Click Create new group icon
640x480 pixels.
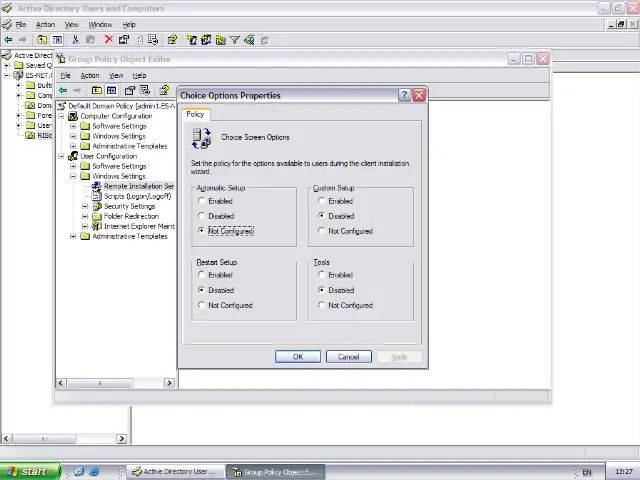[206, 40]
